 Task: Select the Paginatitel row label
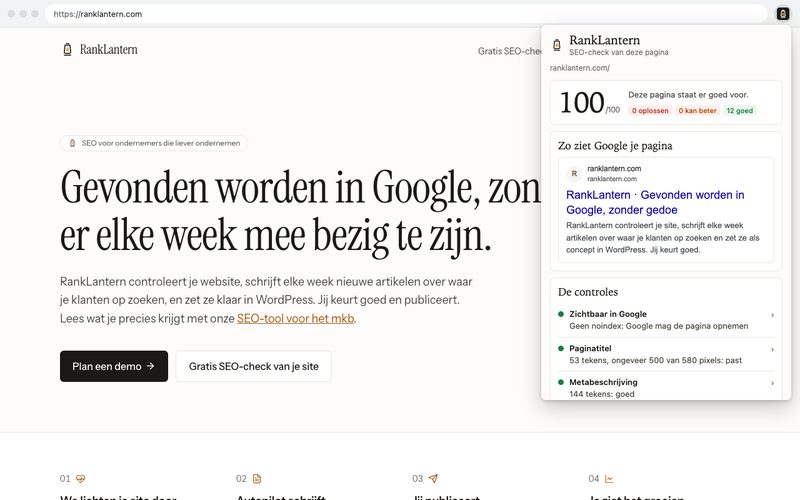[x=590, y=348]
